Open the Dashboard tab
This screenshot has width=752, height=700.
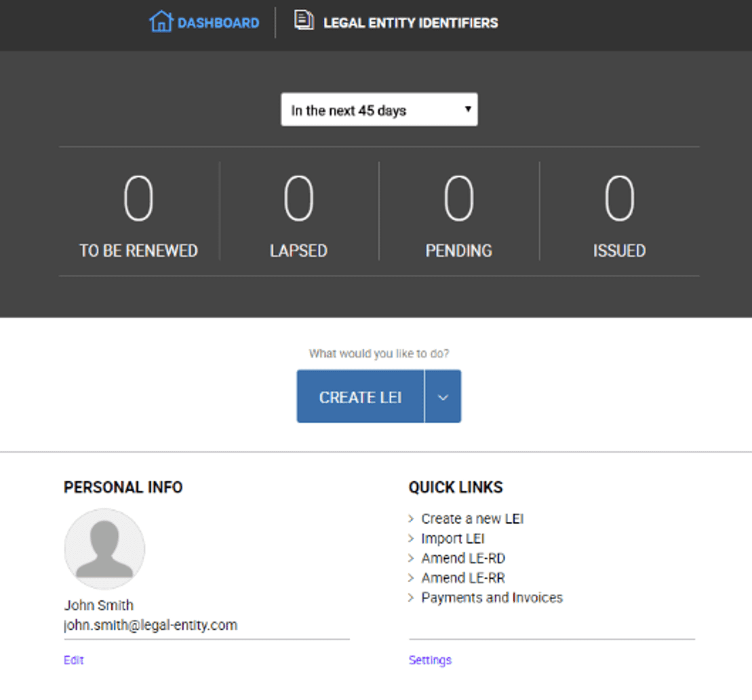204,22
